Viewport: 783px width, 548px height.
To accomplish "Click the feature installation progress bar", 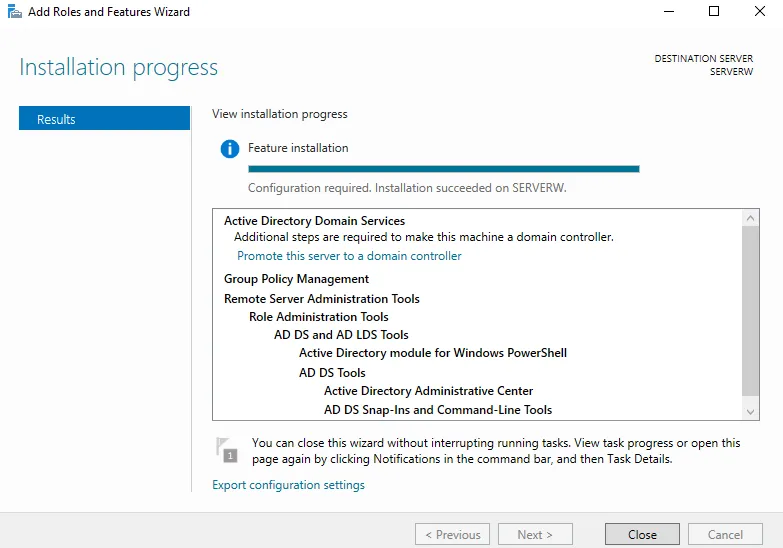I will [x=444, y=169].
